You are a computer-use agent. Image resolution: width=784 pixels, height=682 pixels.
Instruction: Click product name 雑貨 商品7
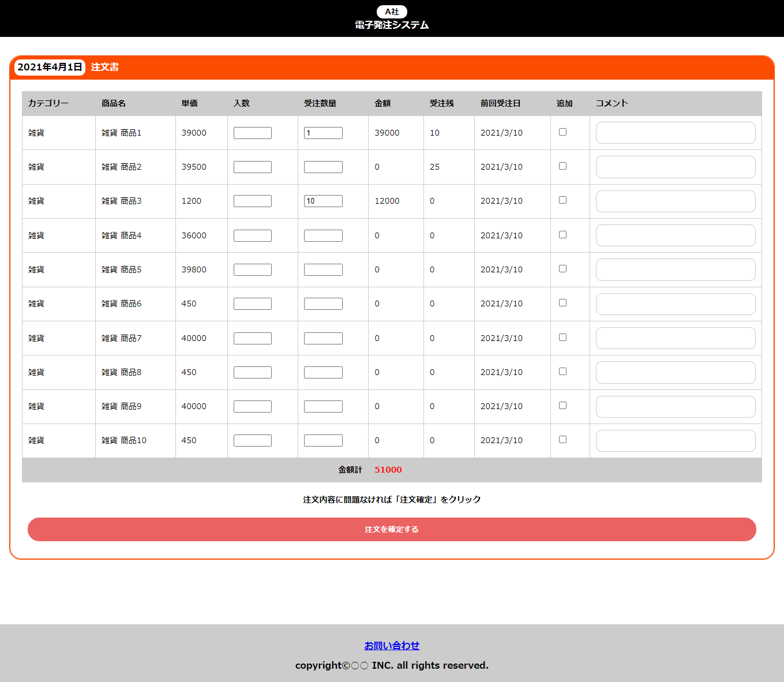point(122,338)
